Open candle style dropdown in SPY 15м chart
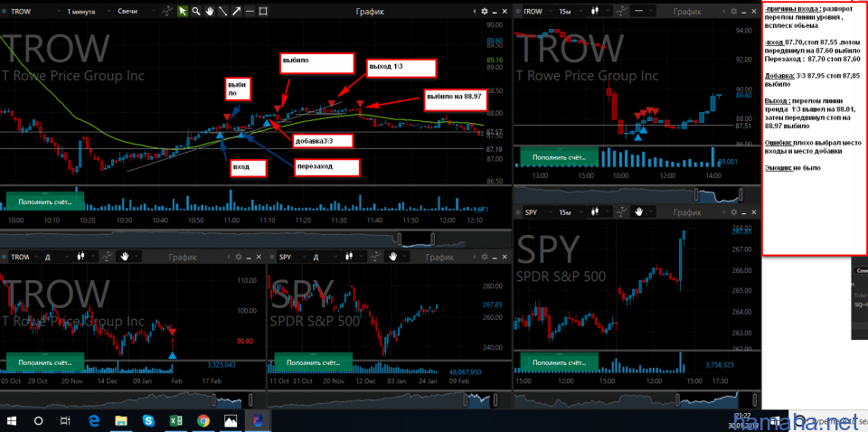 600,211
